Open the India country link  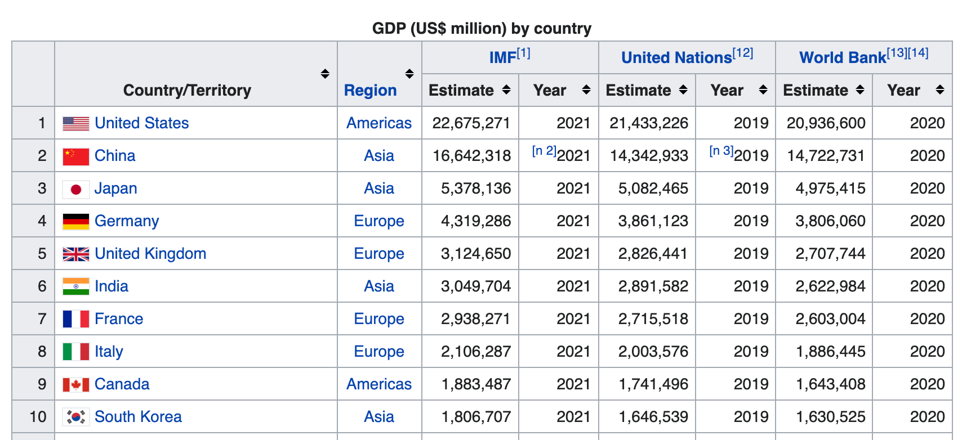click(112, 286)
